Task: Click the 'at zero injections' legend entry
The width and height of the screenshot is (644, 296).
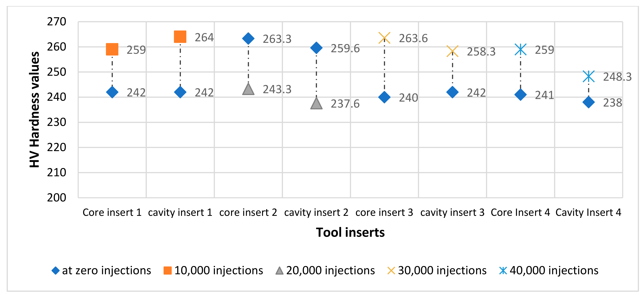Action: coord(101,270)
